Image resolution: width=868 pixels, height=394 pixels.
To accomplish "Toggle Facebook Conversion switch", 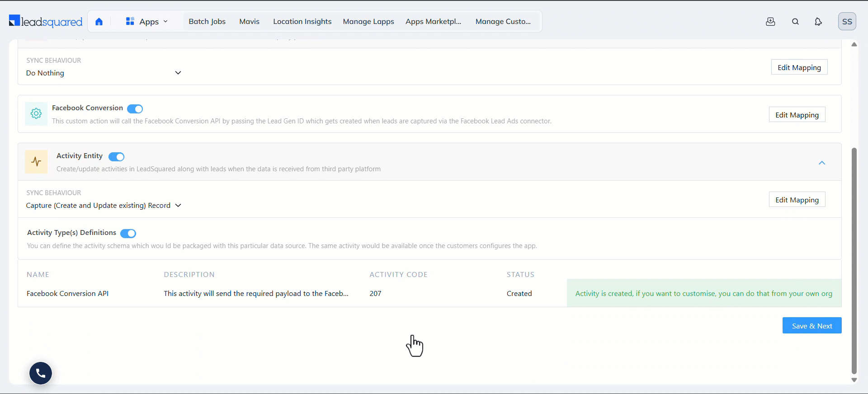I will pyautogui.click(x=135, y=108).
